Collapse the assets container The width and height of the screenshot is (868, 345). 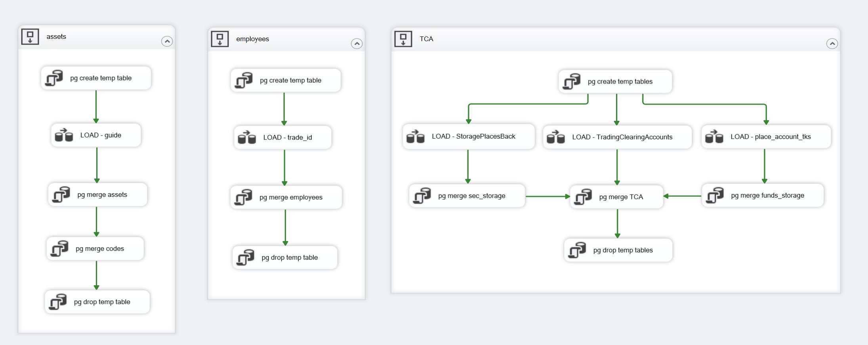(167, 41)
